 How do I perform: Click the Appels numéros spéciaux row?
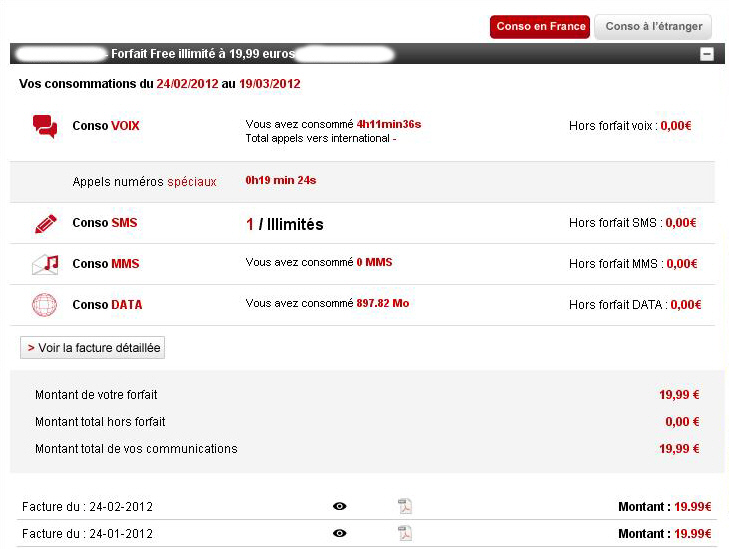[x=362, y=182]
